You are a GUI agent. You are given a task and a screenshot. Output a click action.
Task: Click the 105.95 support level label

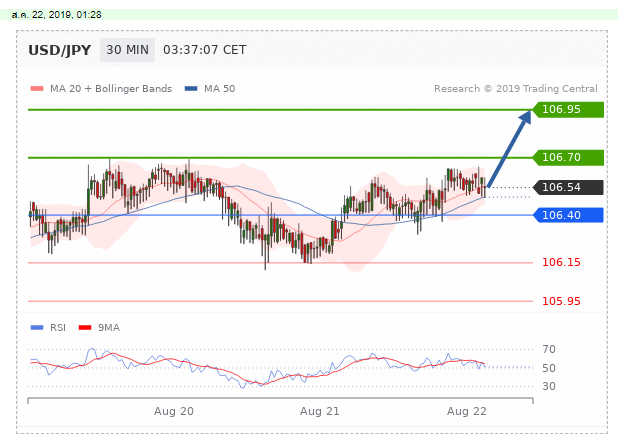pyautogui.click(x=561, y=301)
